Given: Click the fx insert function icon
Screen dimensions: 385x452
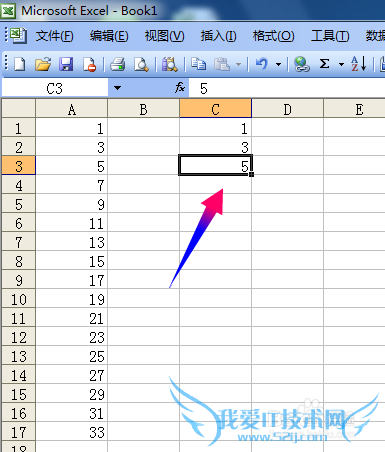Looking at the screenshot, I should pos(180,88).
